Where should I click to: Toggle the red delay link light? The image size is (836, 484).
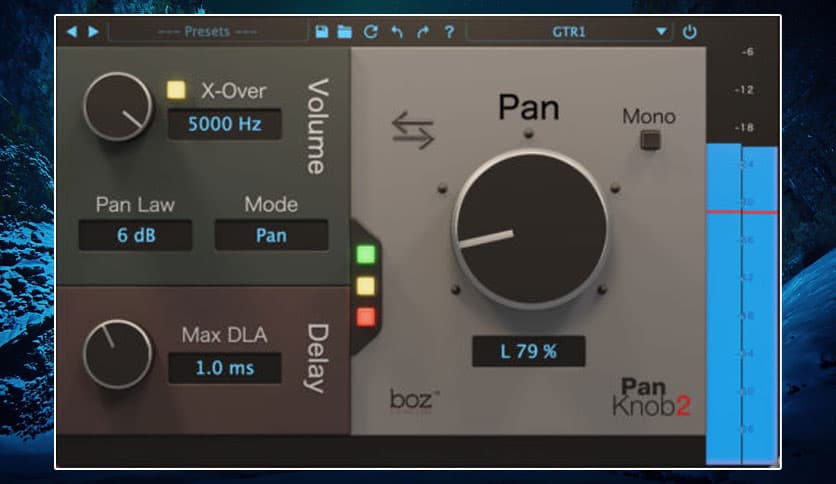tap(366, 317)
